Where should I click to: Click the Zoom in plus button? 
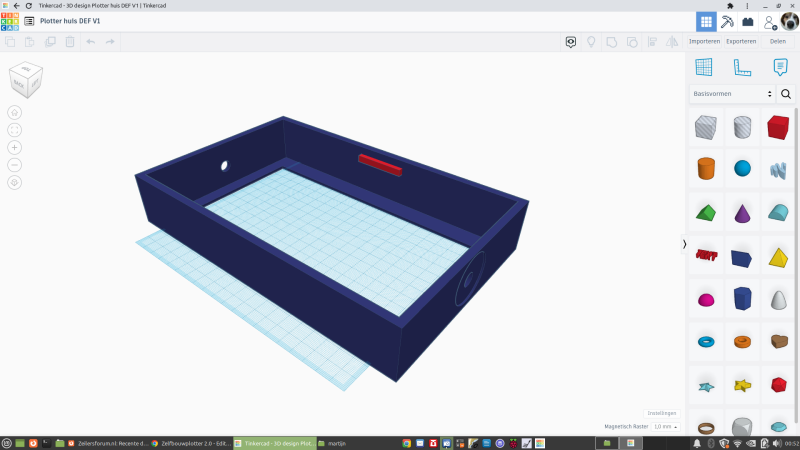pos(14,147)
